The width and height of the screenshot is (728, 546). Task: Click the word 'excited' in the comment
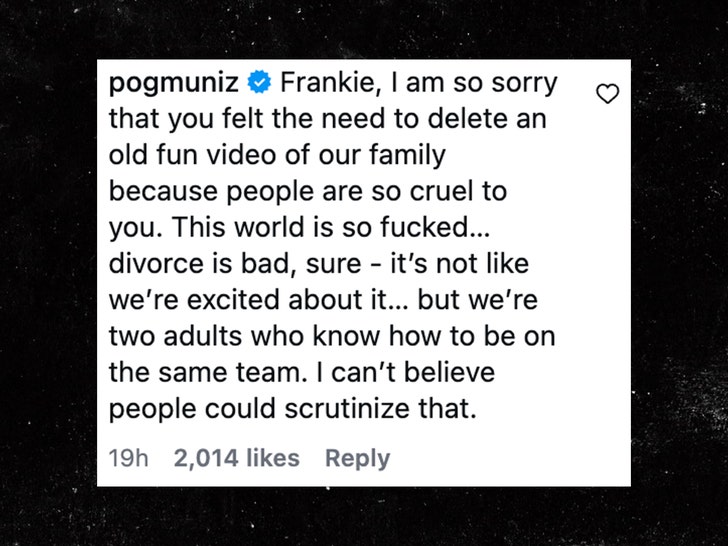coord(234,299)
